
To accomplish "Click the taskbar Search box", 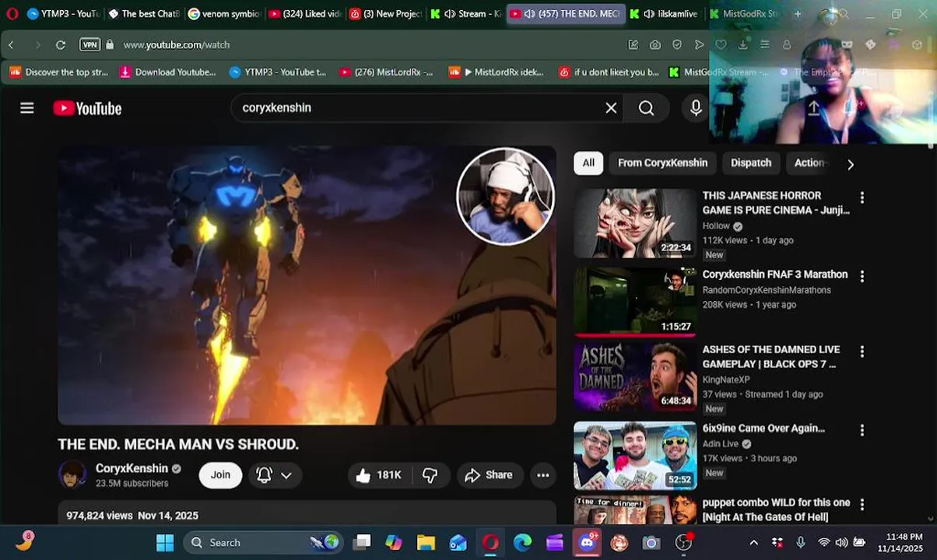I will (265, 543).
